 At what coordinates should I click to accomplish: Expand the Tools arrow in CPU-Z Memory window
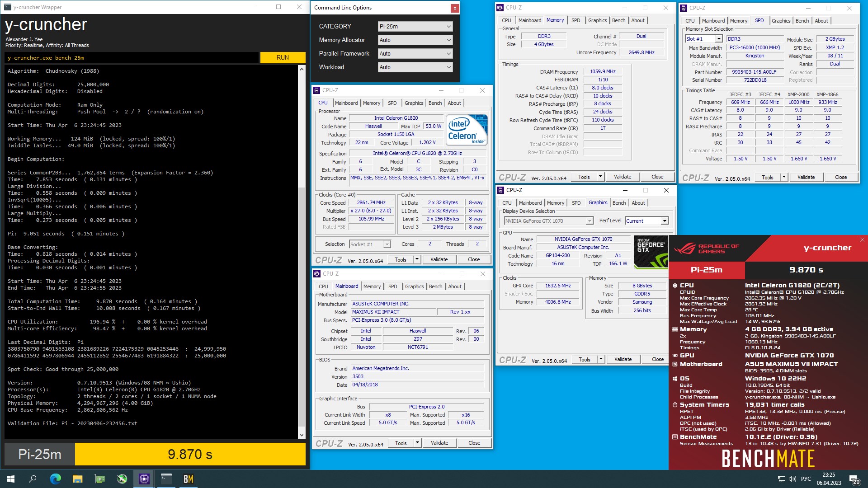click(600, 177)
